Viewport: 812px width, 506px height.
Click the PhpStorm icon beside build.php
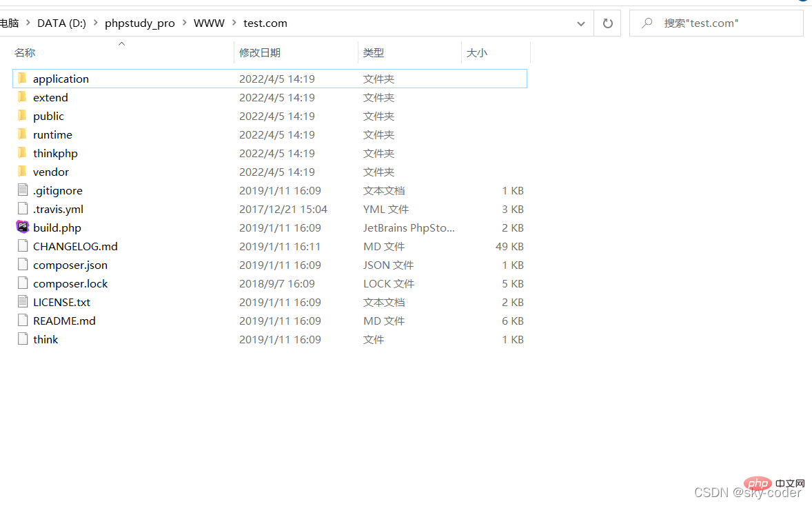[23, 227]
